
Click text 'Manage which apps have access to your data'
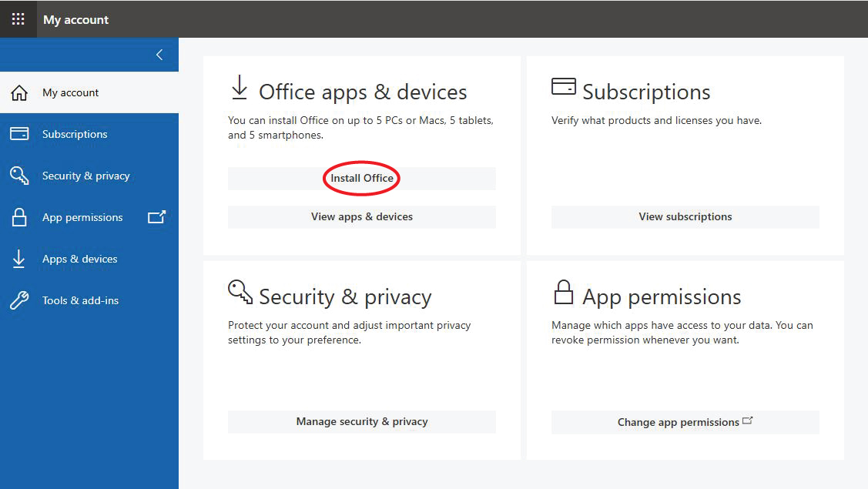pos(661,326)
